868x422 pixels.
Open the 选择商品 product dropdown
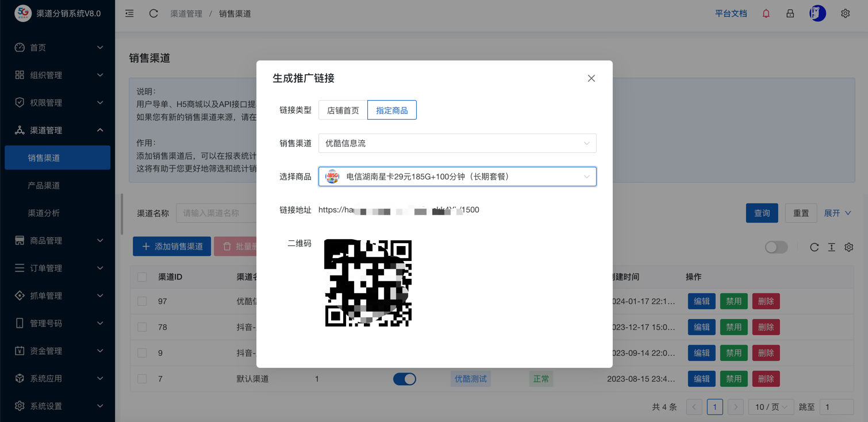point(457,177)
